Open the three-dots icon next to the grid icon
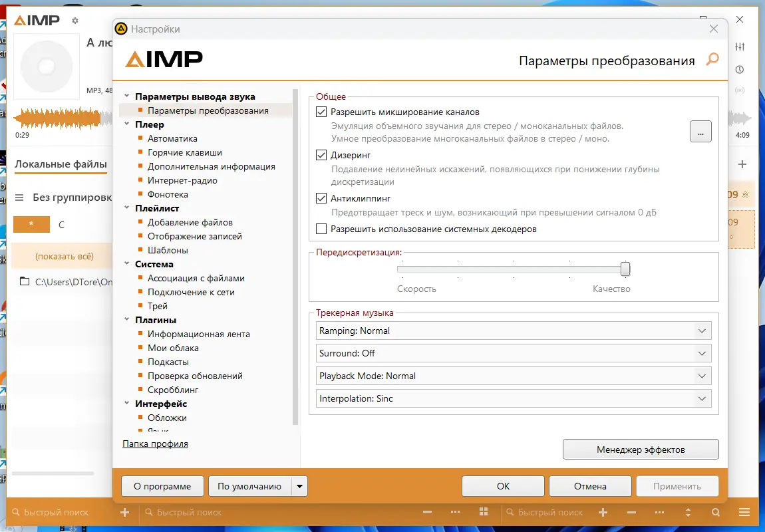This screenshot has height=532, width=765. coord(455,512)
